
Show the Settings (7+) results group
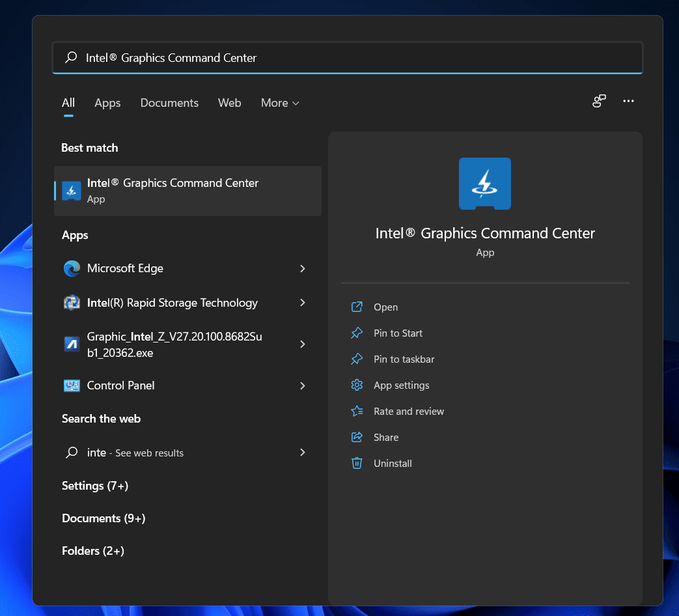95,486
